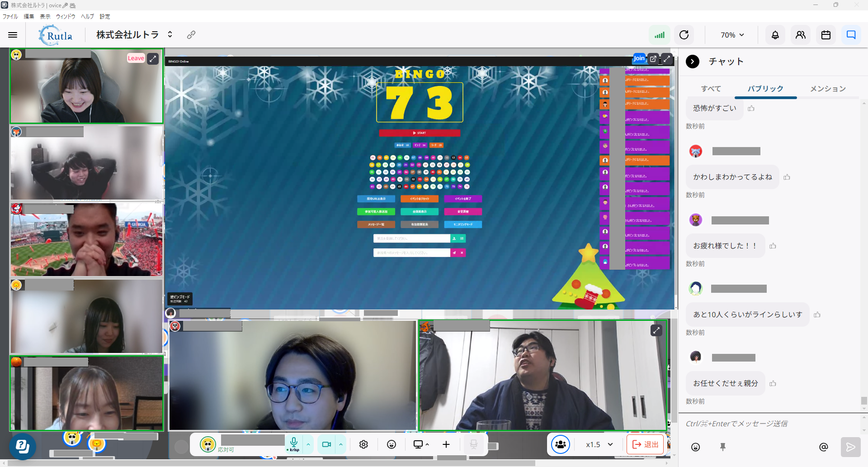Screen dimensions: 868x467
Task: Open the notifications bell
Action: [x=775, y=35]
